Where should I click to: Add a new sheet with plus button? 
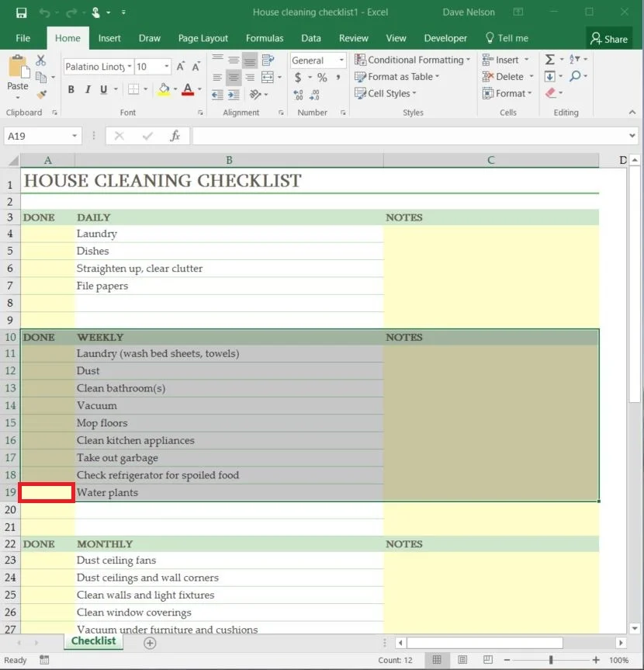tap(150, 643)
